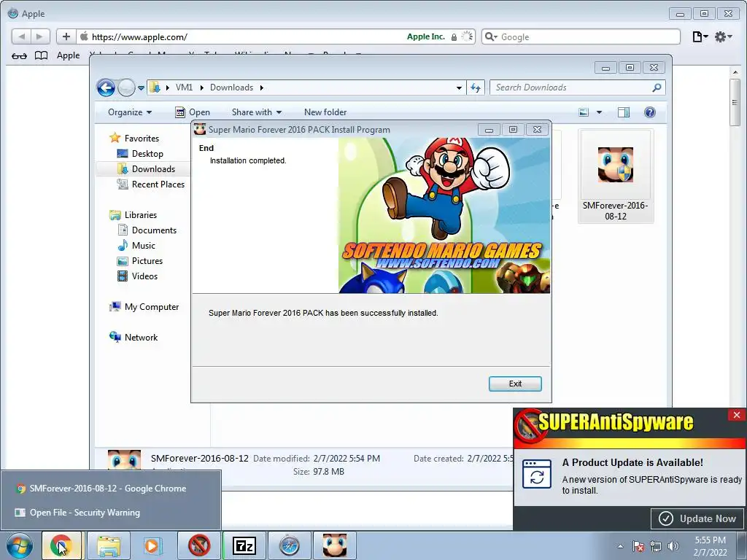Select the Mario installer taskbar icon
Image resolution: width=747 pixels, height=560 pixels.
(334, 545)
